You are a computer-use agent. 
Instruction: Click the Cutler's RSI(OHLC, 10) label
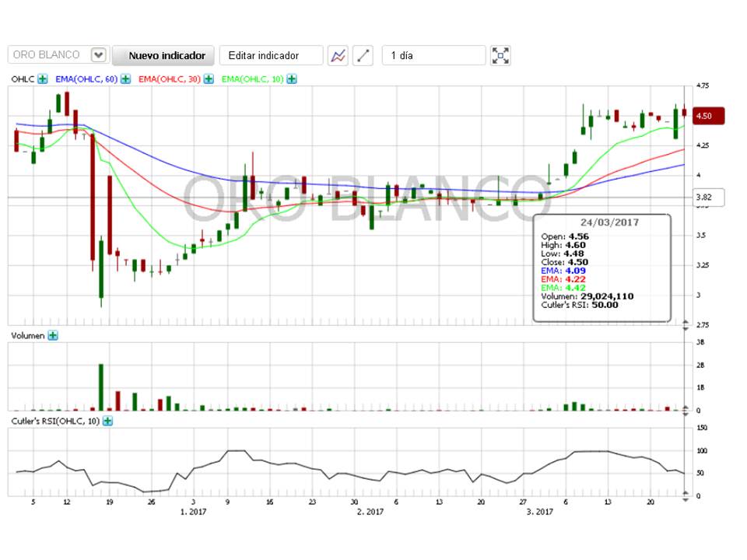click(x=55, y=421)
